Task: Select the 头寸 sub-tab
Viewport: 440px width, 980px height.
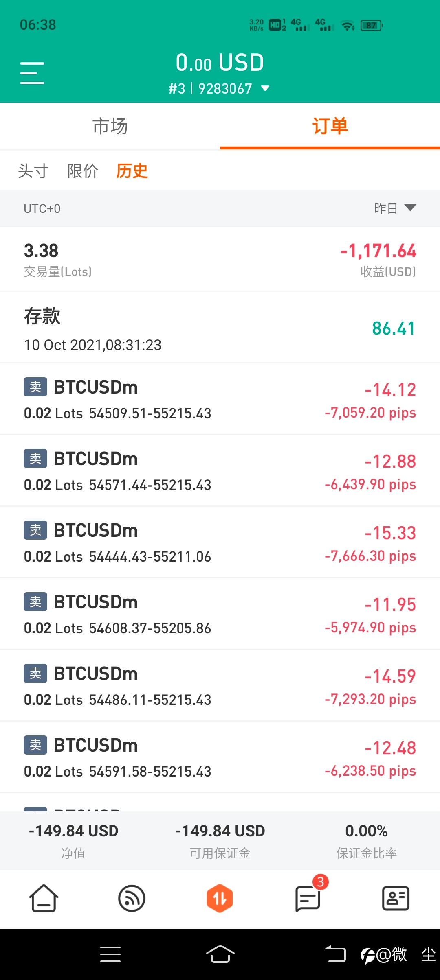Action: [33, 171]
